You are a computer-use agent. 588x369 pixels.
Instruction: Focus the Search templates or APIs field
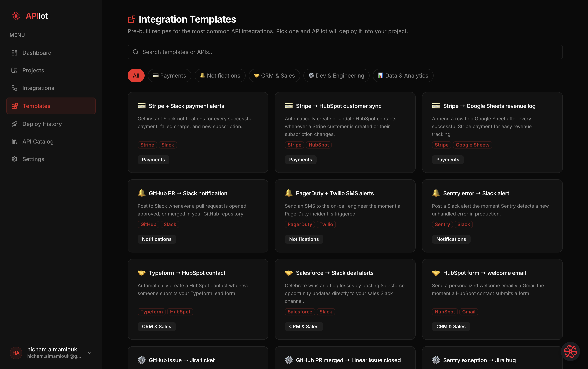click(345, 52)
